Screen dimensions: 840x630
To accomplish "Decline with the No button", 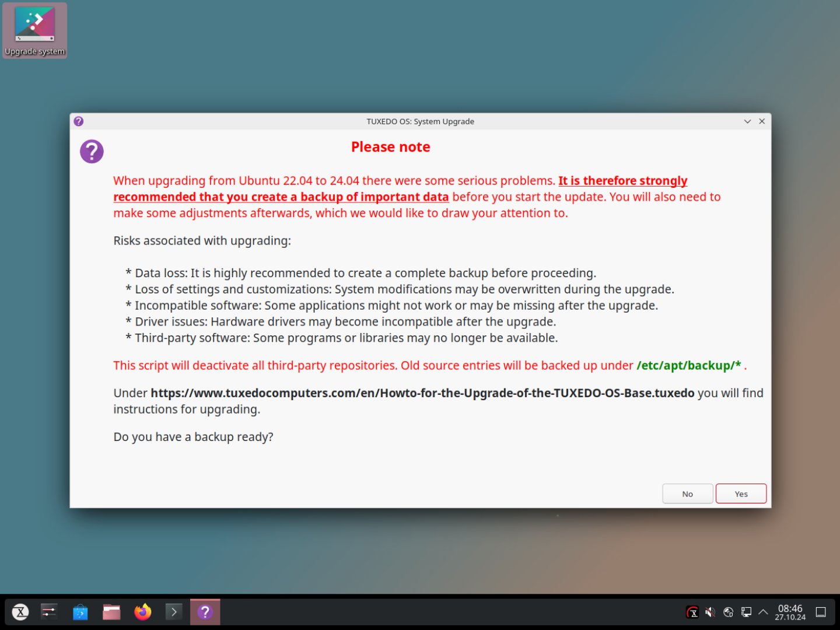I will [687, 494].
